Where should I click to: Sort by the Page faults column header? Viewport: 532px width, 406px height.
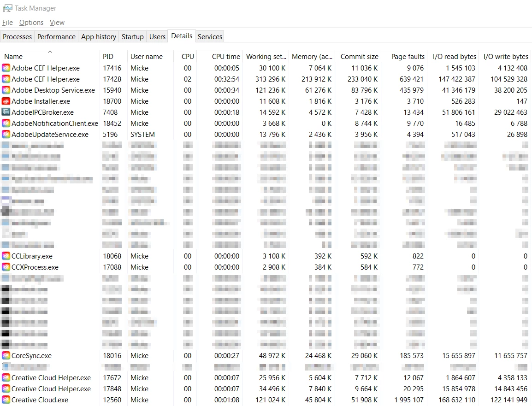(404, 57)
